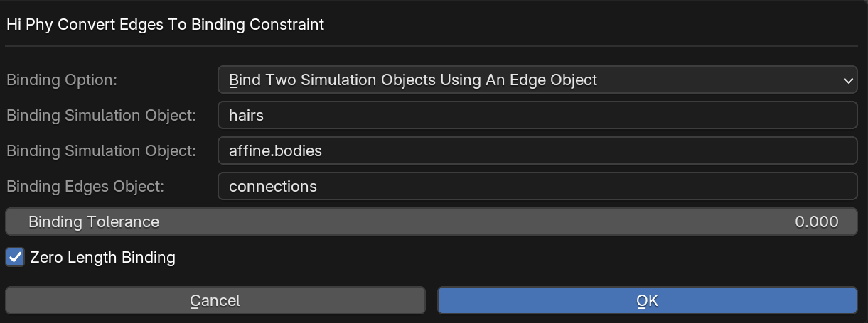Select the 'affine.bodies' simulation object field
This screenshot has height=323, width=868.
click(x=537, y=150)
